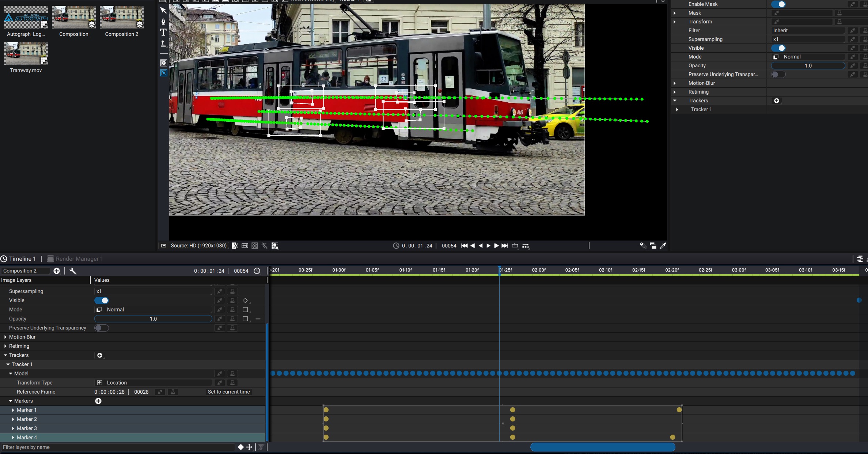Click the scissors trim icon in viewer bar
Image resolution: width=868 pixels, height=454 pixels.
(x=235, y=246)
